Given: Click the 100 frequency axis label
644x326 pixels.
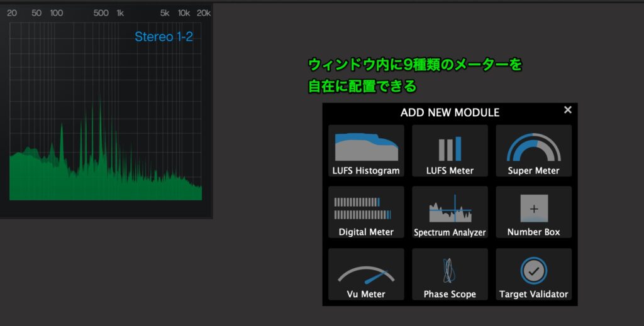Looking at the screenshot, I should click(x=56, y=13).
